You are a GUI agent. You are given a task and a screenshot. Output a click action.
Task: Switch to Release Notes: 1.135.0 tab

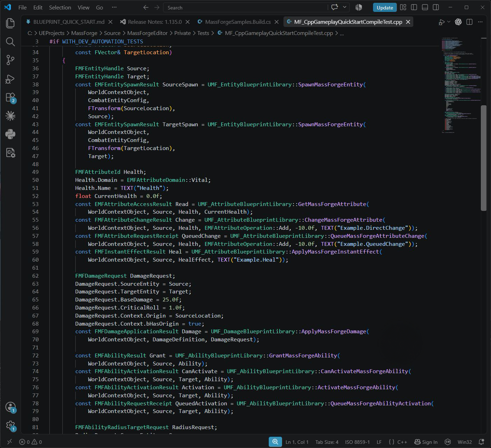tap(155, 22)
